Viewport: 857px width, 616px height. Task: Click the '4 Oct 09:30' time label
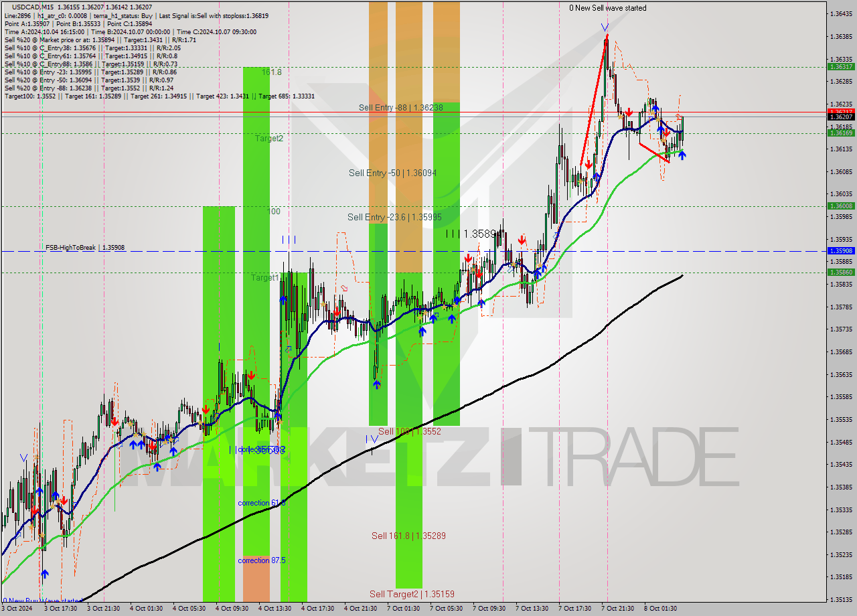(x=231, y=609)
